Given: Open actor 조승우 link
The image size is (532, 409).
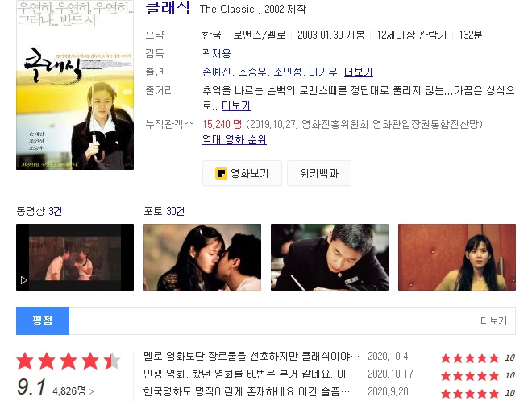Looking at the screenshot, I should [252, 72].
